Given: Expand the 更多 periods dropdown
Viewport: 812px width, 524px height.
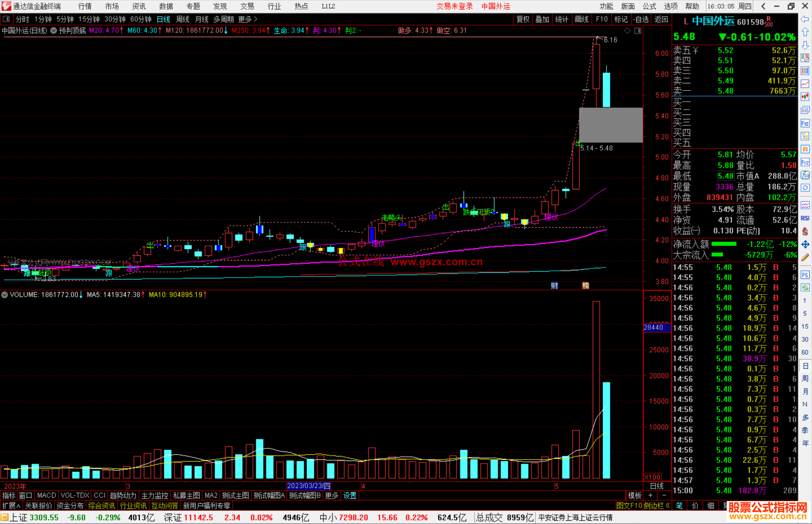Looking at the screenshot, I should pyautogui.click(x=247, y=19).
